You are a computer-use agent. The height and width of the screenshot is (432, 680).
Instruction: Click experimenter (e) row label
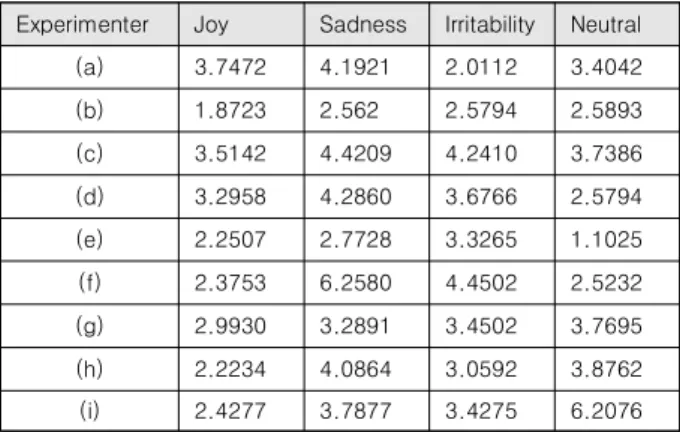(90, 239)
